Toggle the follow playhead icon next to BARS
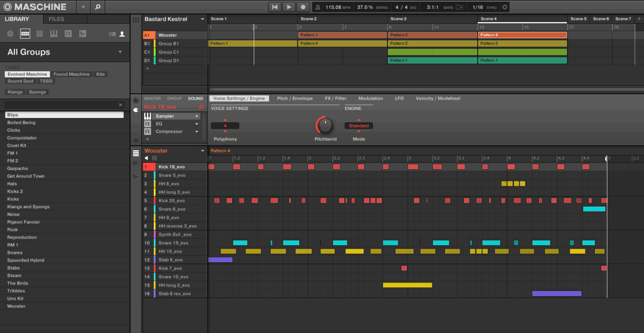 point(460,7)
